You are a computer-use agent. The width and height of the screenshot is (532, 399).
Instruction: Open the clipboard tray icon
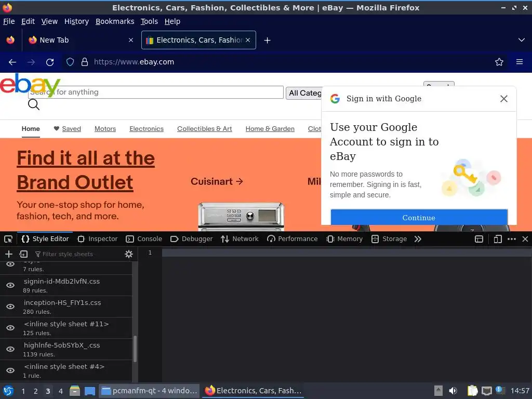tap(472, 391)
